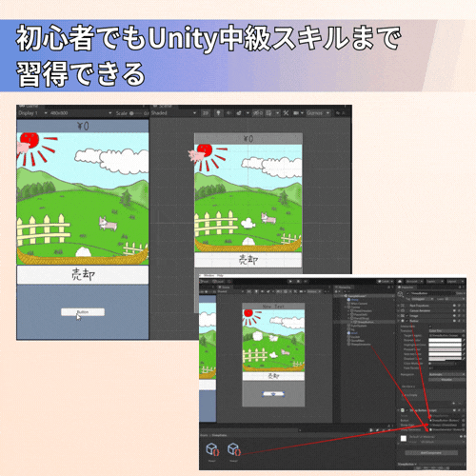476x476 pixels.
Task: Click the Pressed Color swatch
Action: [x=445, y=349]
